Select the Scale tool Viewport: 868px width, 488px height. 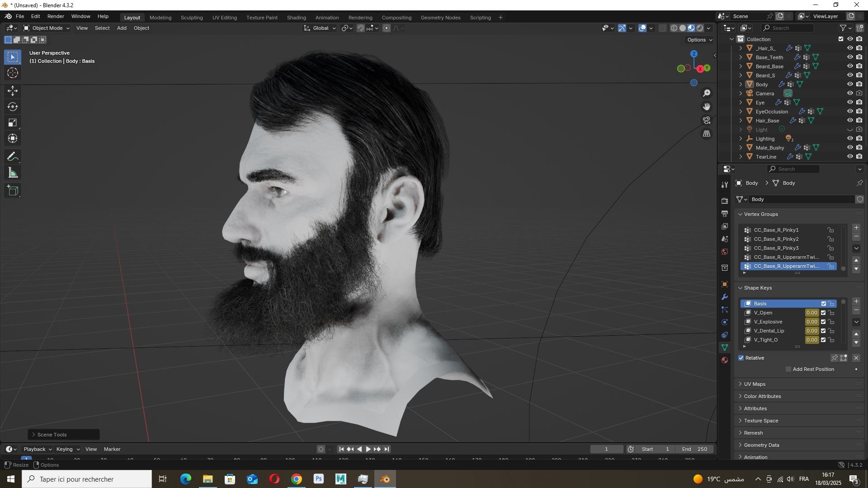pyautogui.click(x=13, y=122)
